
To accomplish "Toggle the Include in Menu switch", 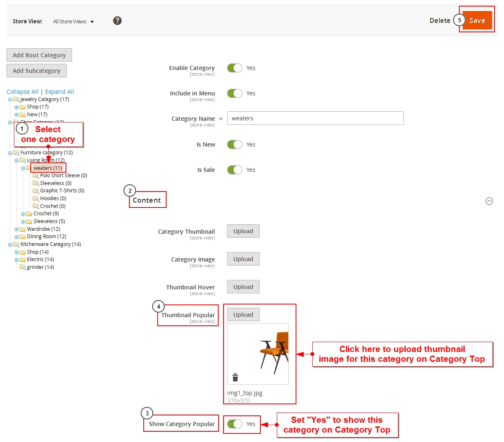I will point(235,93).
